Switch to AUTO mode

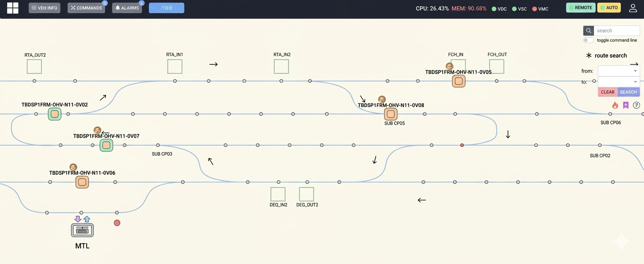pos(609,8)
